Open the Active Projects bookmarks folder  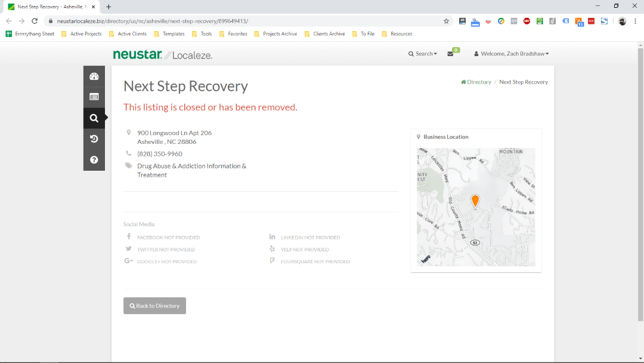pyautogui.click(x=81, y=33)
